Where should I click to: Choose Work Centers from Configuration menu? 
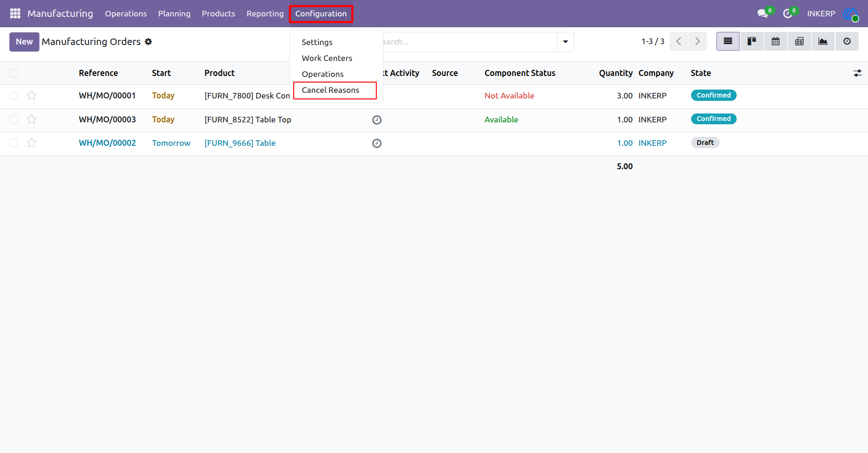[x=327, y=58]
